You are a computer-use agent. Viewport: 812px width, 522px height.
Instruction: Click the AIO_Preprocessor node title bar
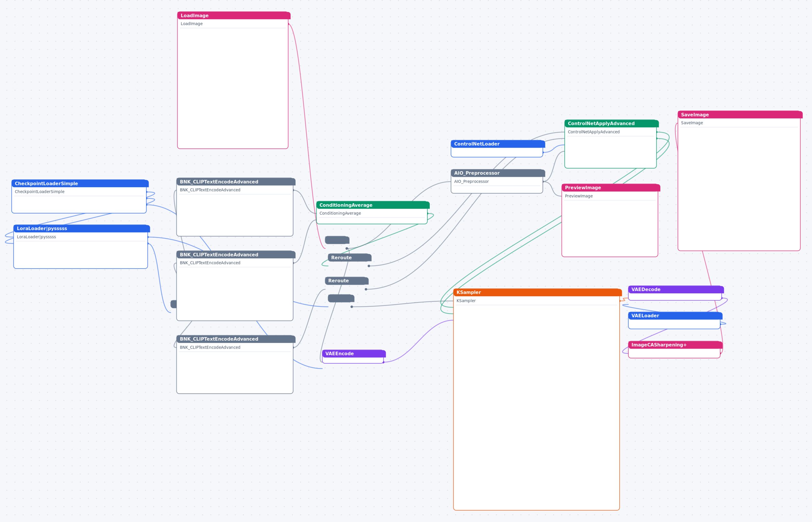(498, 173)
